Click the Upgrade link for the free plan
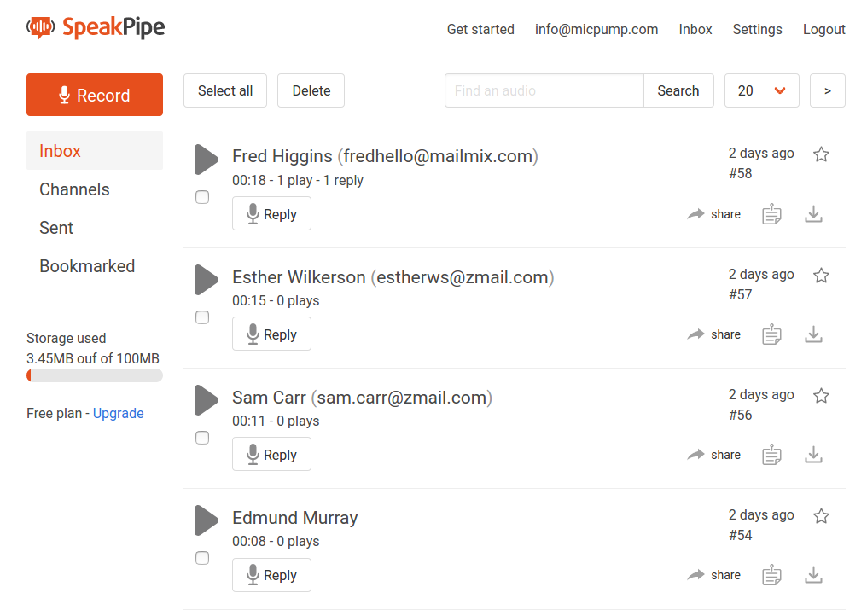Image resolution: width=867 pixels, height=616 pixels. 118,413
